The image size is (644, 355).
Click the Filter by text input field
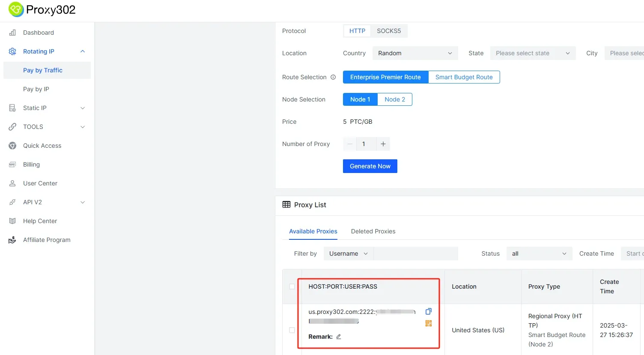pos(415,254)
